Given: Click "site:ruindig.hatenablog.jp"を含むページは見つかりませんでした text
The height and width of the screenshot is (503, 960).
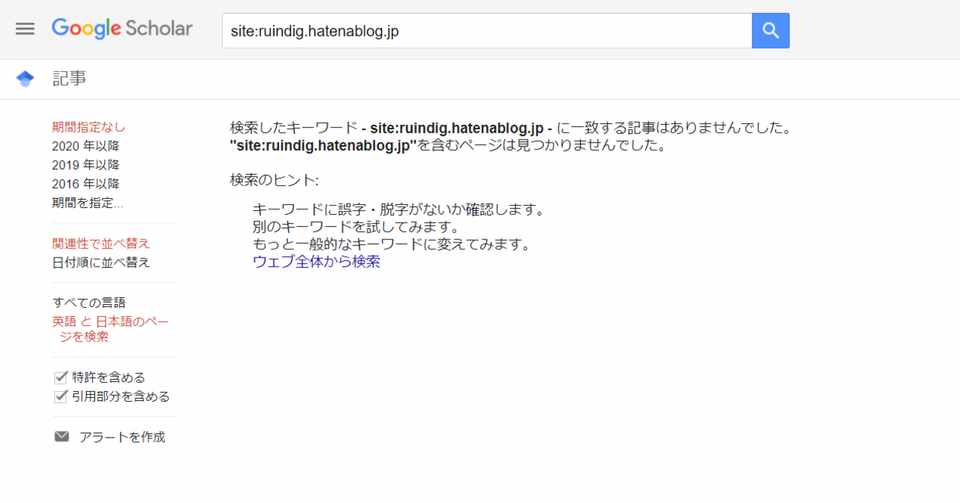Looking at the screenshot, I should [448, 146].
